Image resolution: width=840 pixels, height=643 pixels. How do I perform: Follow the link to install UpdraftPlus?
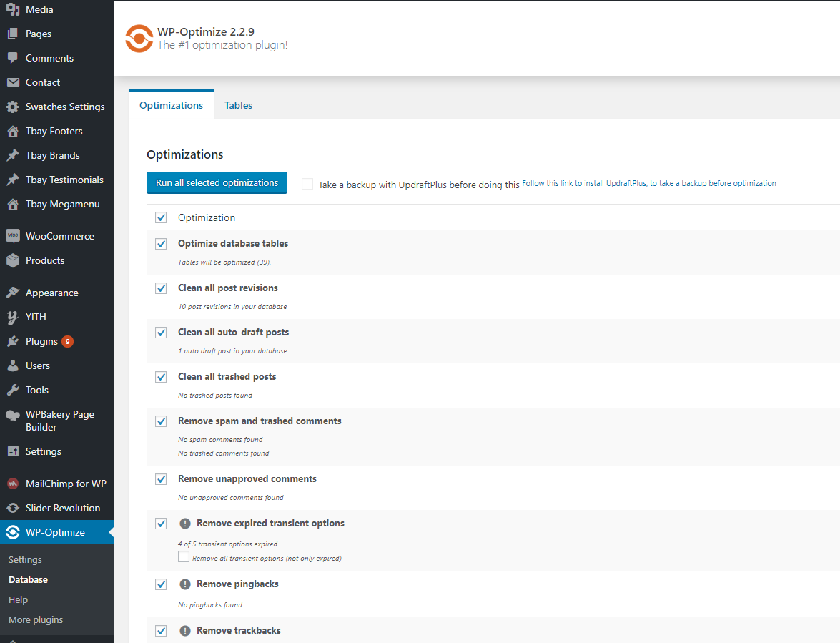(648, 183)
